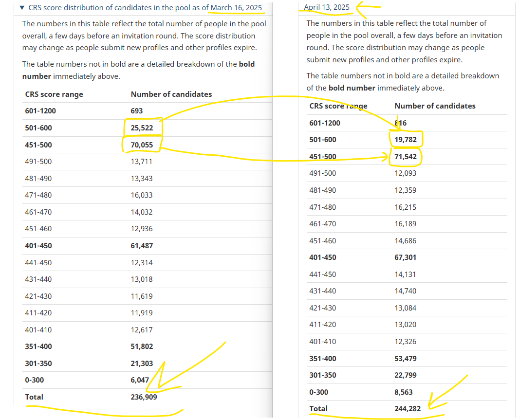Select the value 8,563

pos(404,392)
